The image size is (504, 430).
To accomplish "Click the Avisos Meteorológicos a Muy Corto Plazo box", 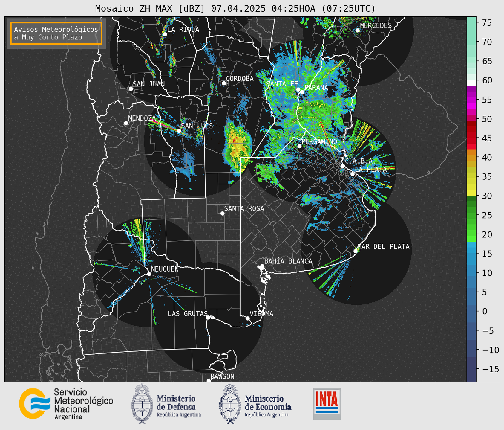I will (x=56, y=33).
